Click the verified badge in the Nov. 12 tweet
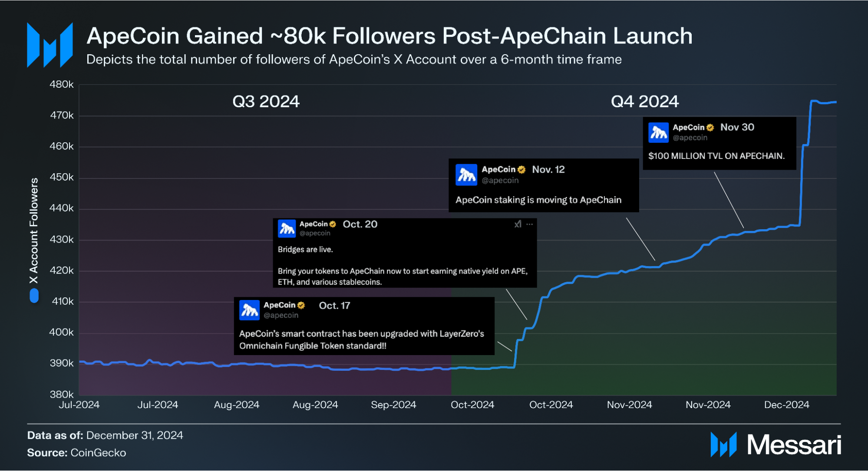This screenshot has height=471, width=868. tap(521, 170)
